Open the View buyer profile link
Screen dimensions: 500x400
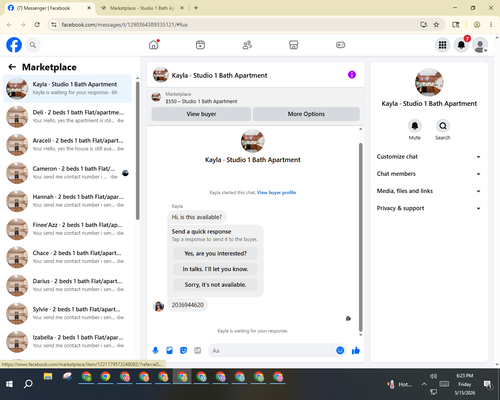276,192
